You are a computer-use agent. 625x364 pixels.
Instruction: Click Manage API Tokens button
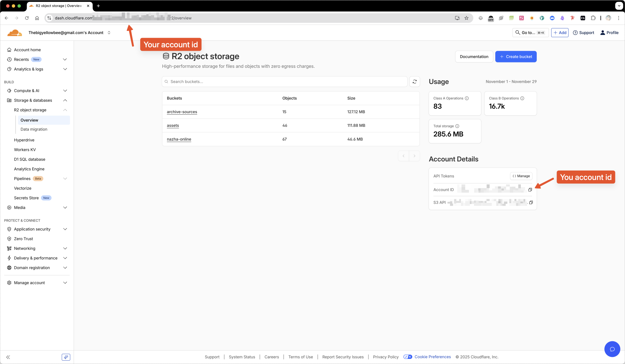521,176
